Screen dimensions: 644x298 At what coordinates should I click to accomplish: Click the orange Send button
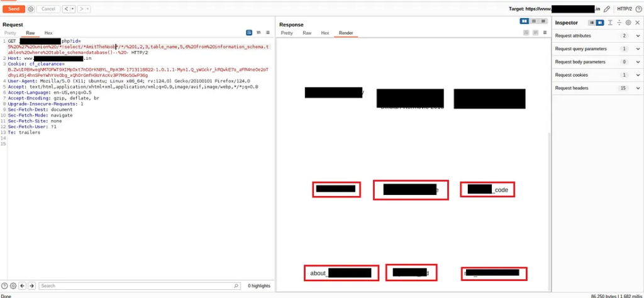pyautogui.click(x=14, y=9)
